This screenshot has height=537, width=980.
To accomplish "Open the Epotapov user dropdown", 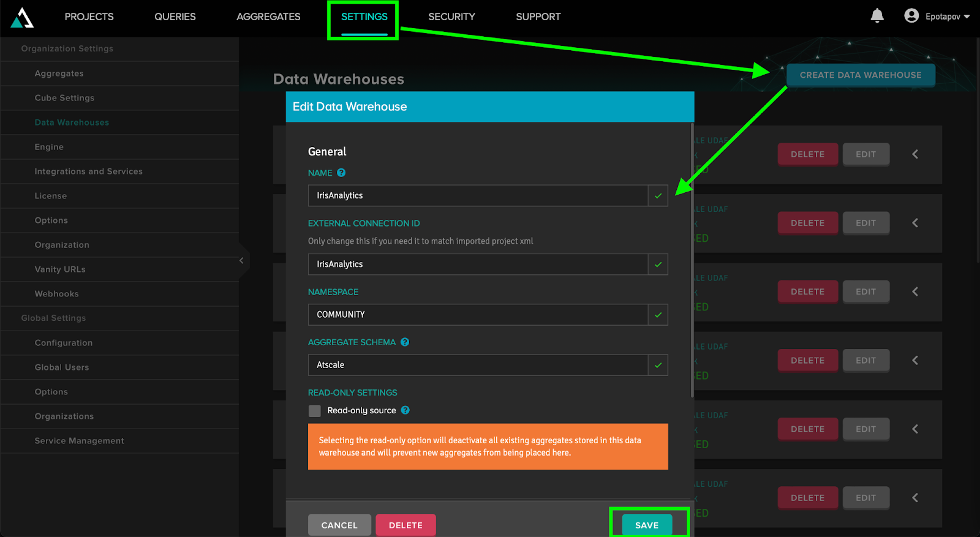I will tap(948, 17).
